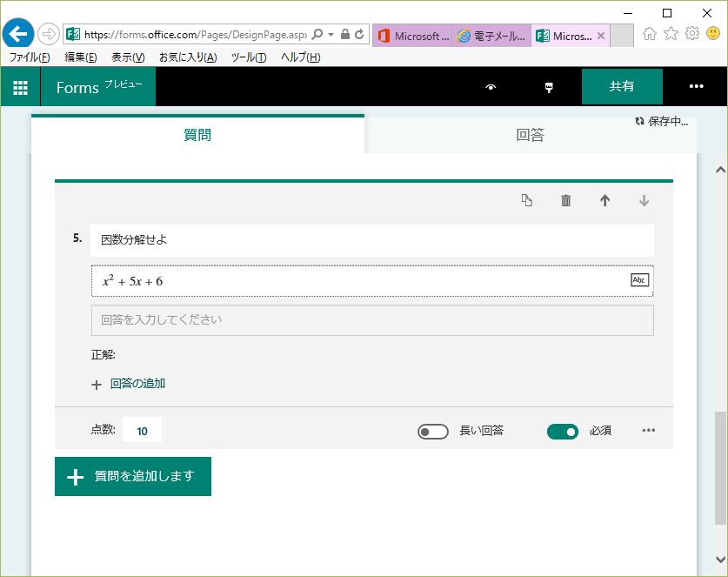The image size is (728, 577).
Task: Open the 表示(V) menu
Action: click(128, 57)
